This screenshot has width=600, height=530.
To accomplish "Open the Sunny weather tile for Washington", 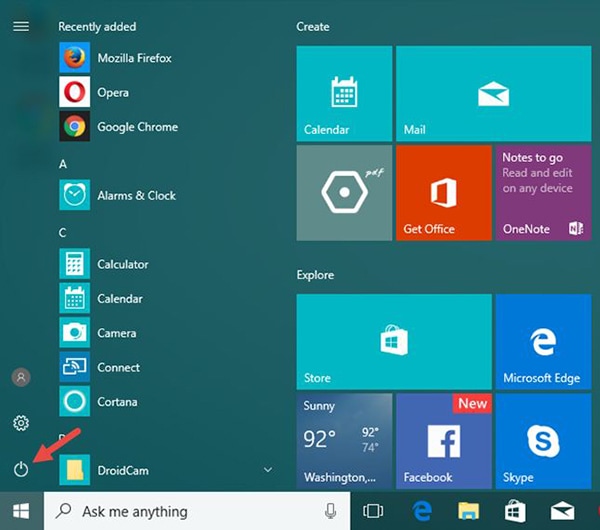I will 344,441.
